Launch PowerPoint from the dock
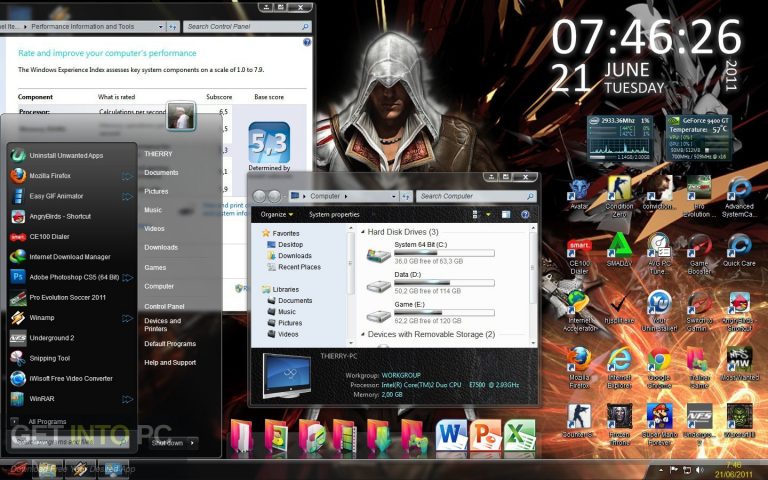768x480 pixels. pyautogui.click(x=485, y=435)
